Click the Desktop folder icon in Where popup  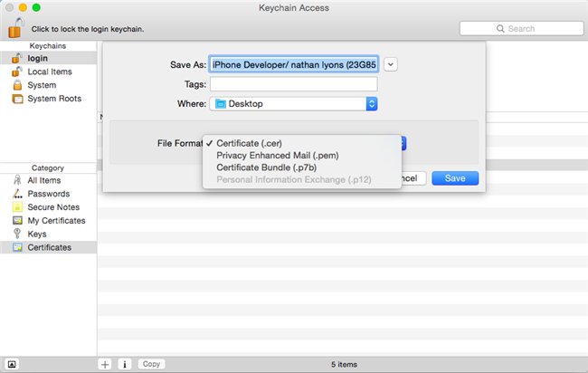coord(221,103)
